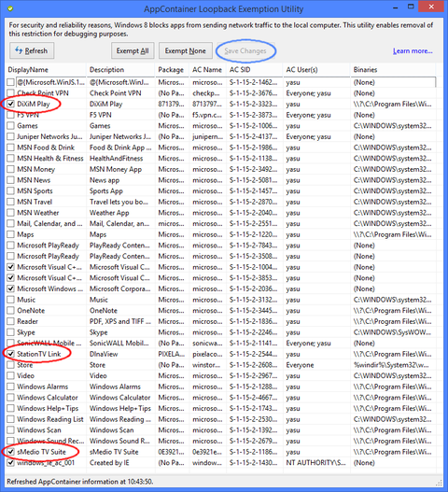Click the Travel lets you bo... description
The height and width of the screenshot is (492, 448).
pyautogui.click(x=119, y=202)
